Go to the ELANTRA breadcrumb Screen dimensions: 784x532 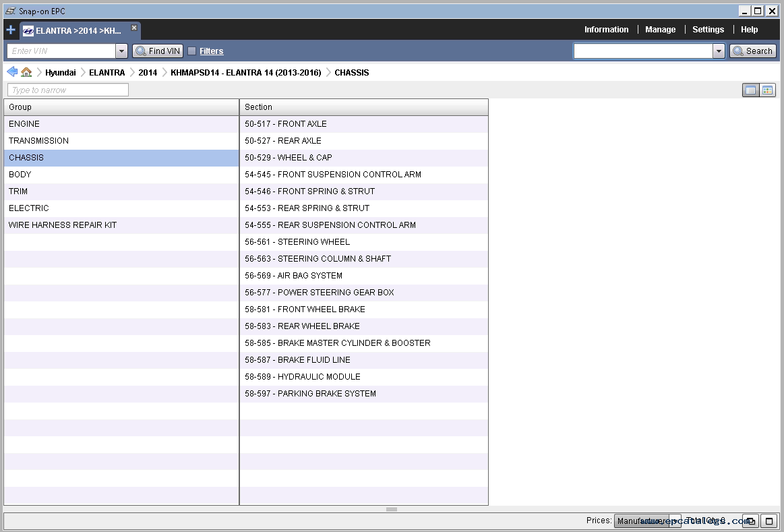point(107,73)
